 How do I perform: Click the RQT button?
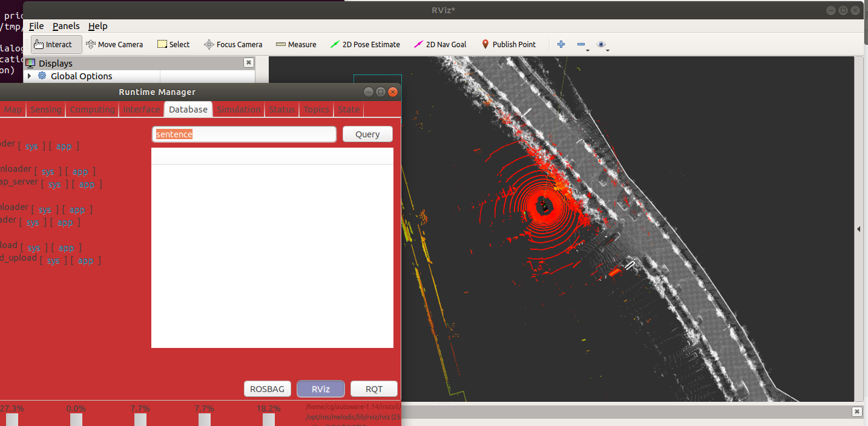374,389
